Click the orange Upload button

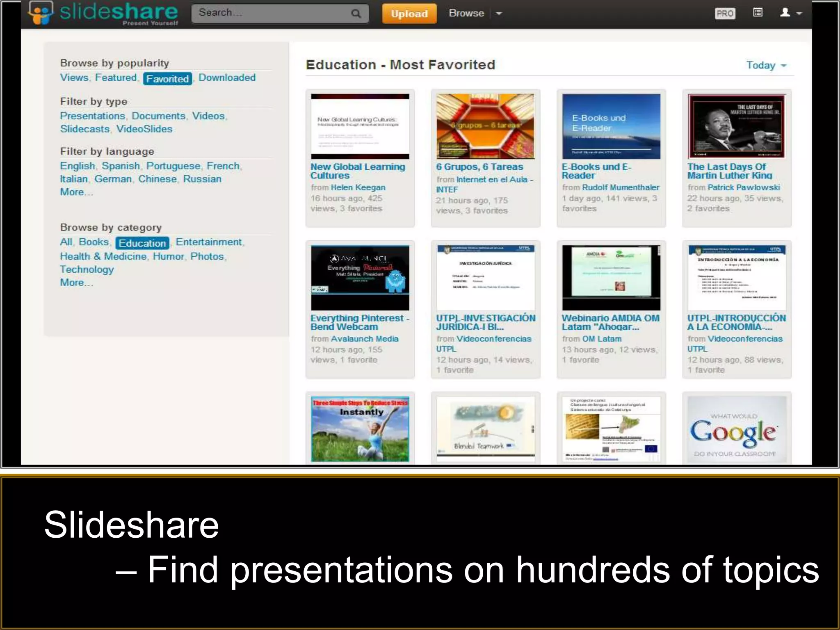click(409, 14)
